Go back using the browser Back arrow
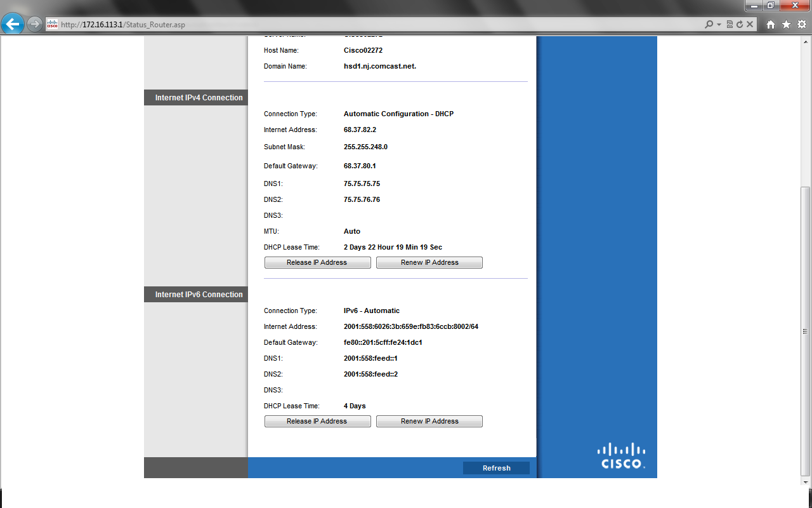 [13, 24]
